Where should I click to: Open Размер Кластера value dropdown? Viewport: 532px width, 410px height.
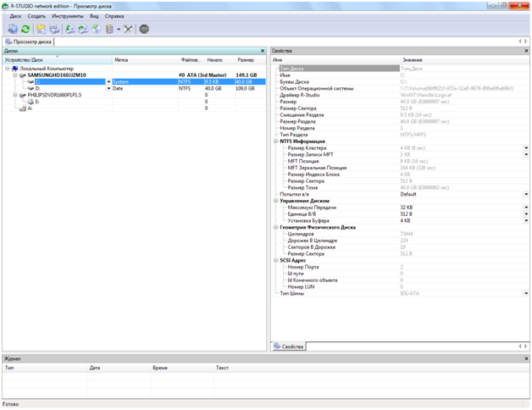pos(526,148)
